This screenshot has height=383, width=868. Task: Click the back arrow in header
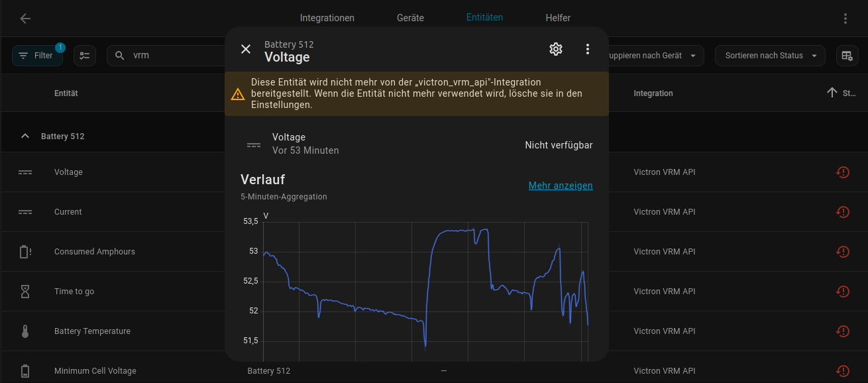[25, 19]
